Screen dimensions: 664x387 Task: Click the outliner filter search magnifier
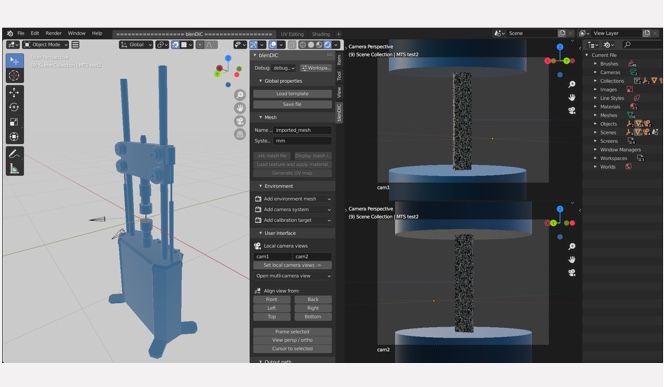click(628, 44)
